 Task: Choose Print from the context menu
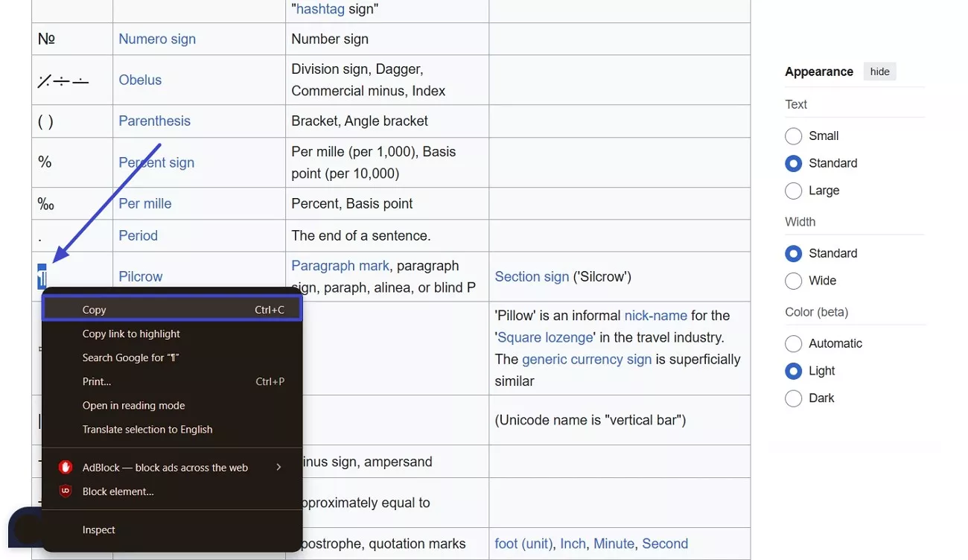96,381
